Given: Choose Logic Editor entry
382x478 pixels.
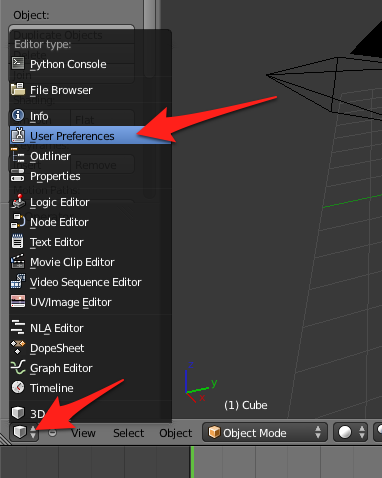Looking at the screenshot, I should 90,202.
